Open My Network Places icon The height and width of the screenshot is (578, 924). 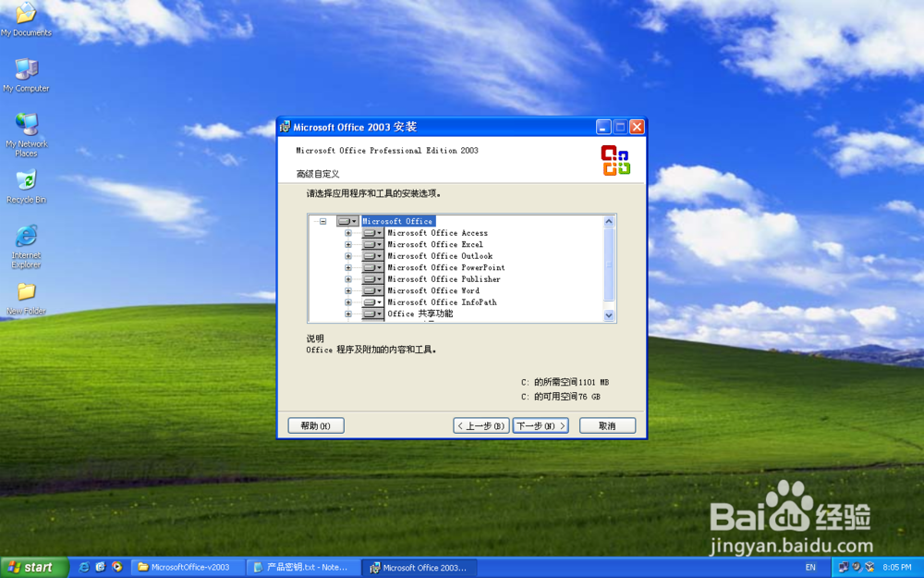pyautogui.click(x=26, y=135)
